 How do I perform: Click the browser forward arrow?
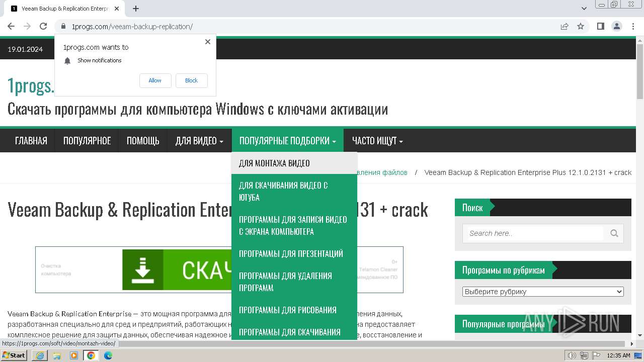(27, 26)
